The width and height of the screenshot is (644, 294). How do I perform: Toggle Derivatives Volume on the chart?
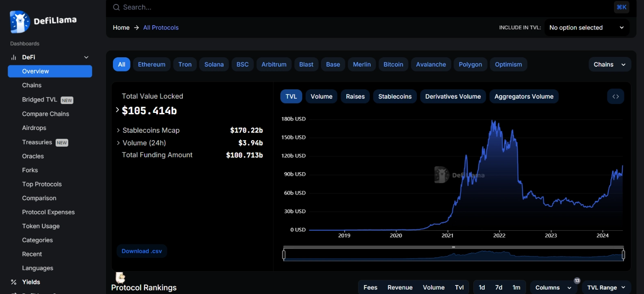[453, 96]
